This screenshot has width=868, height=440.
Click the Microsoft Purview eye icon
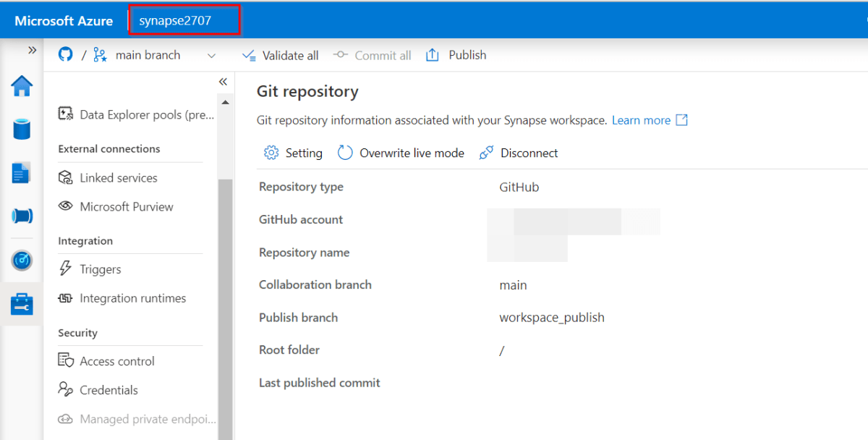pos(66,206)
